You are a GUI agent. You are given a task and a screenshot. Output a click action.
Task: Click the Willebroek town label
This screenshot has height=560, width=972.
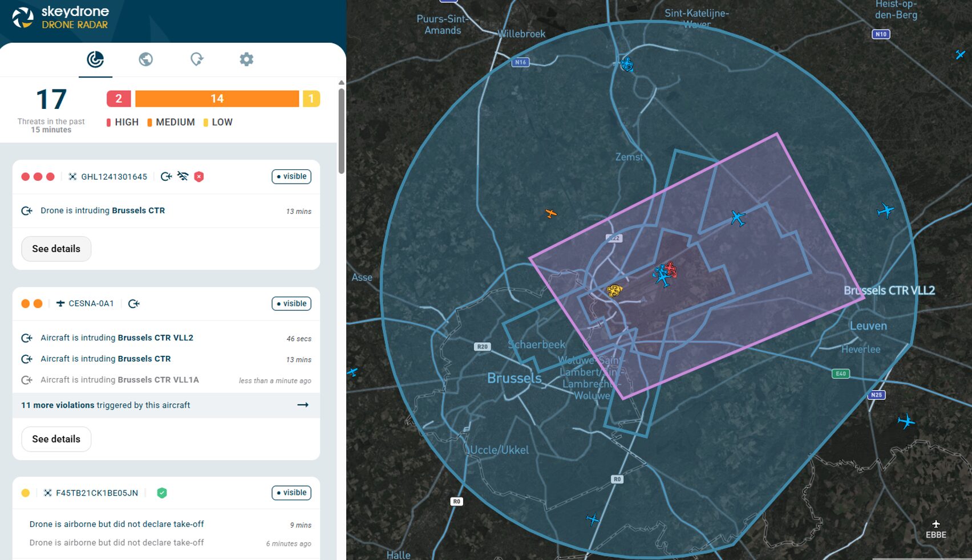coord(521,34)
